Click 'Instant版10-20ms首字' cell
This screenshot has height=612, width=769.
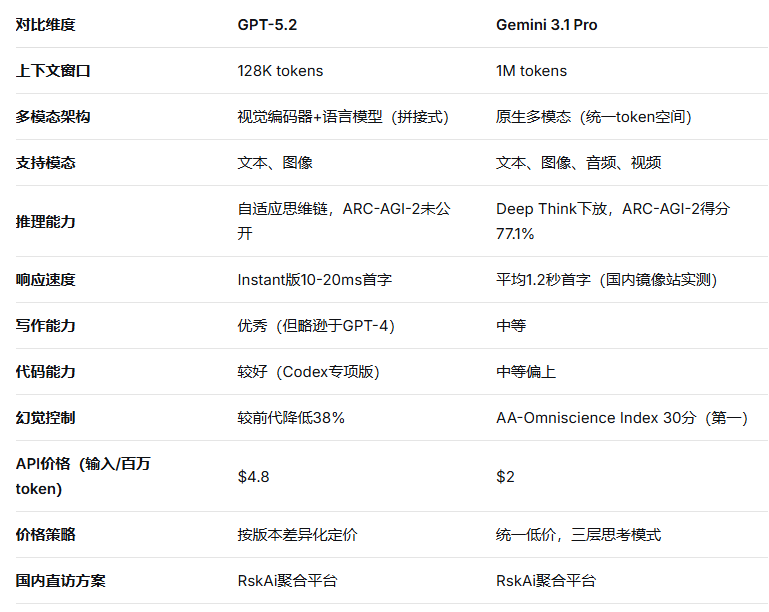[315, 280]
